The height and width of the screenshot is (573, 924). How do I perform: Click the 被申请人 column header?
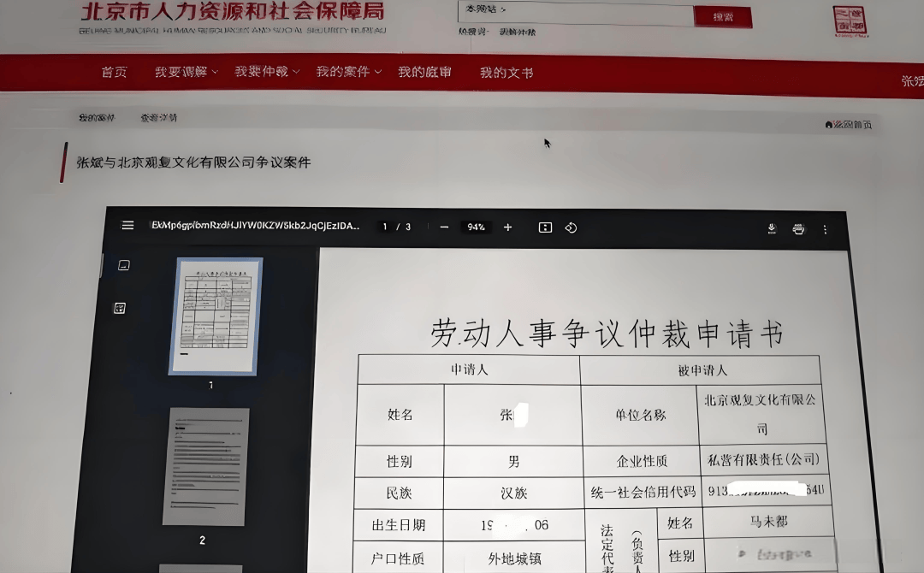(702, 370)
